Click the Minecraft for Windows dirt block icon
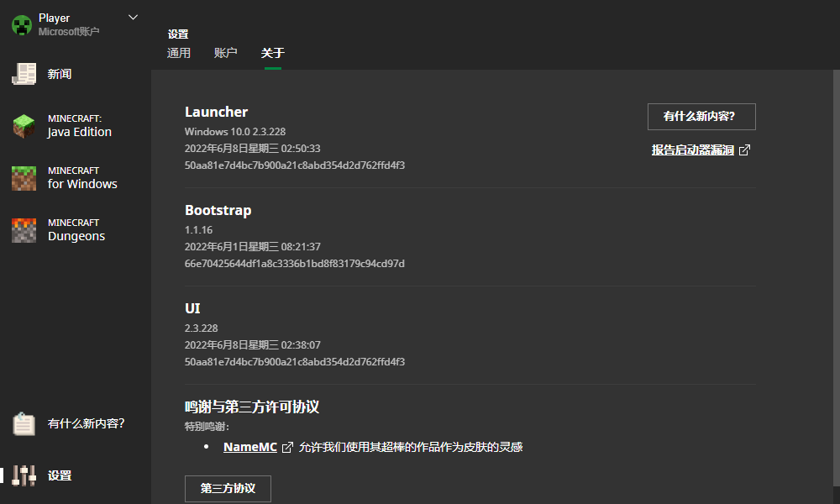 24,178
